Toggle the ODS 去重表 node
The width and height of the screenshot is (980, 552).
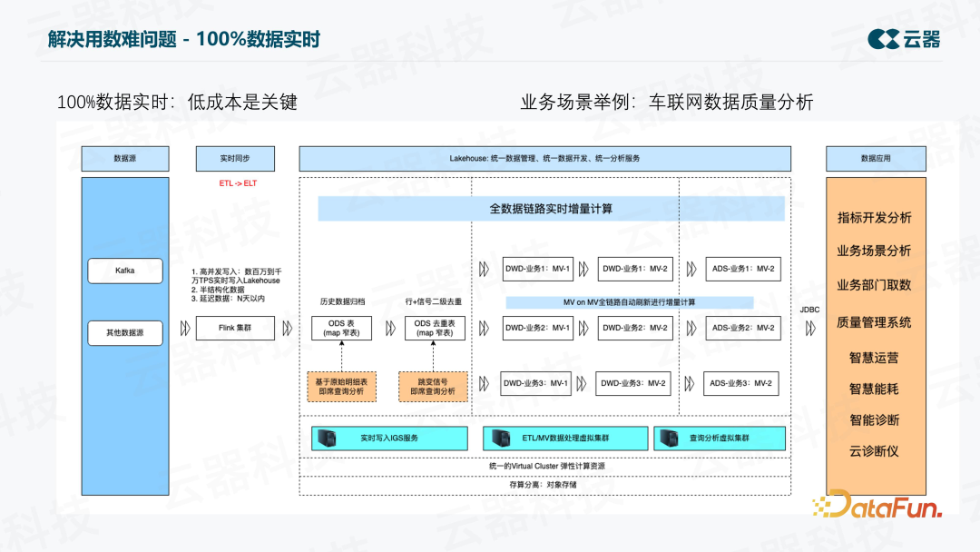click(434, 328)
